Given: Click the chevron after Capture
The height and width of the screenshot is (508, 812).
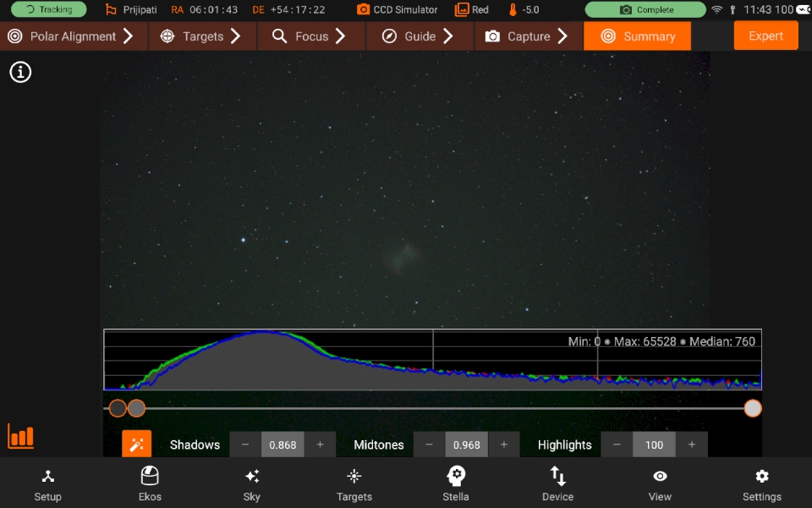Looking at the screenshot, I should [562, 36].
